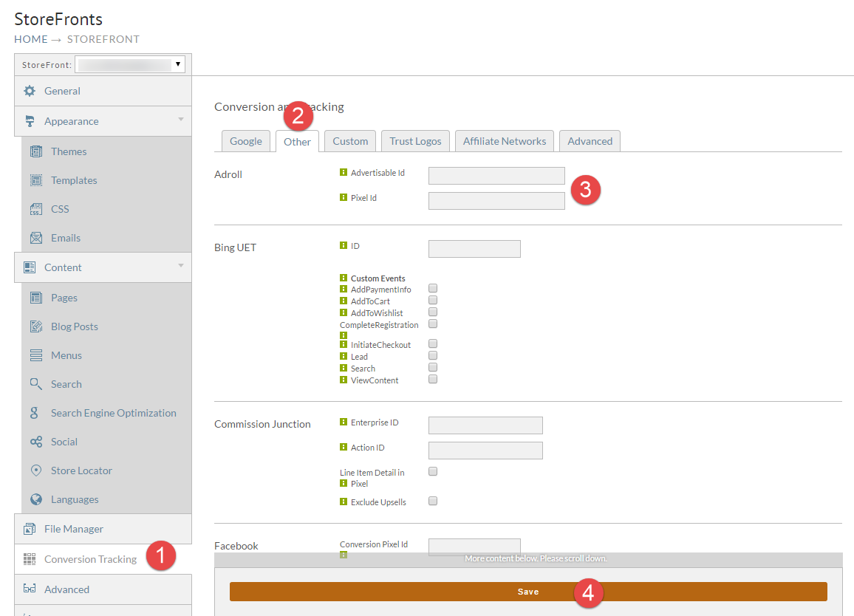
Task: Select the CSS file icon
Action: pyautogui.click(x=36, y=209)
